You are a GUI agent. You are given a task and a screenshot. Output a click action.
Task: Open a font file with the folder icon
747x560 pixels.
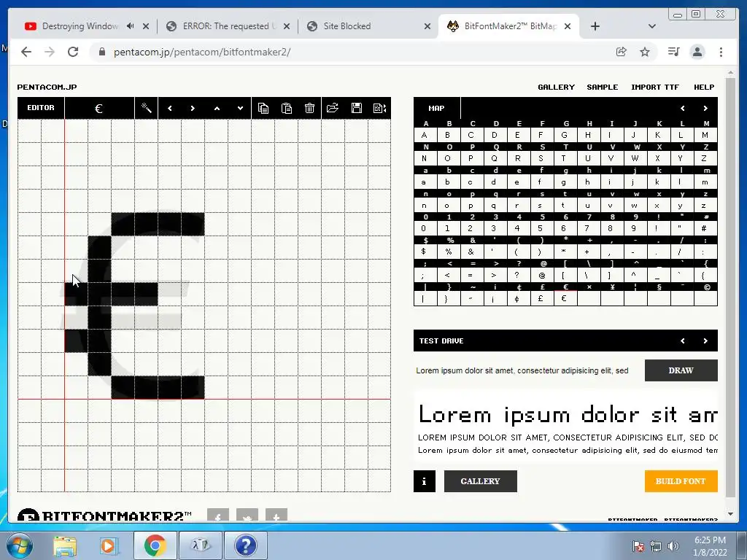pos(333,108)
